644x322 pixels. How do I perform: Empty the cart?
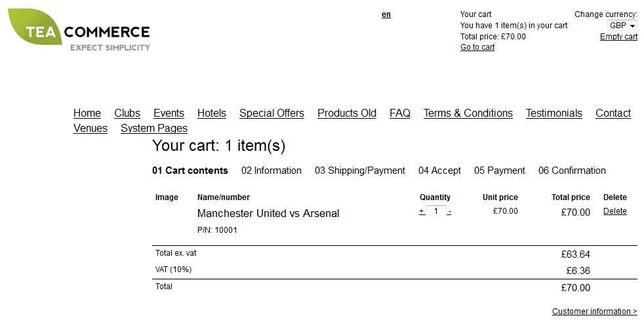pyautogui.click(x=618, y=37)
